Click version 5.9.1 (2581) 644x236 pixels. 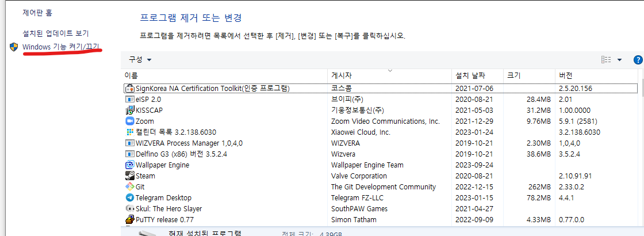578,121
